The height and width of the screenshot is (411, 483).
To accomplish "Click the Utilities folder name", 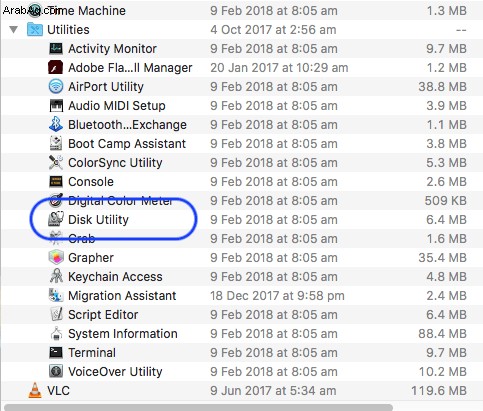I will [68, 30].
